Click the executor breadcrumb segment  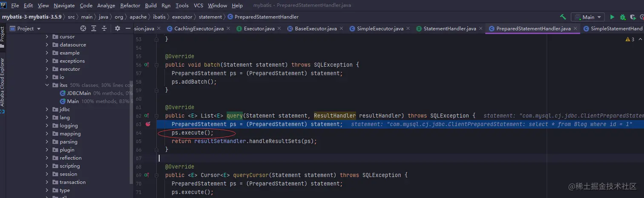click(182, 17)
